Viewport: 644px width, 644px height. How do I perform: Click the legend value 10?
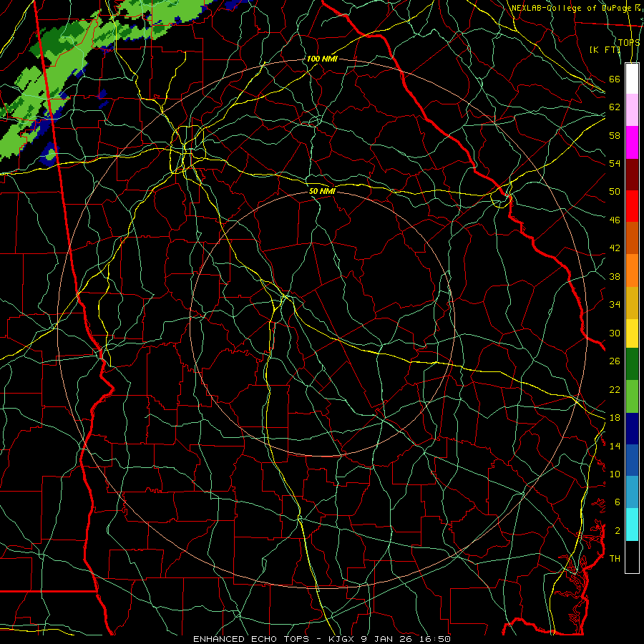pos(615,474)
